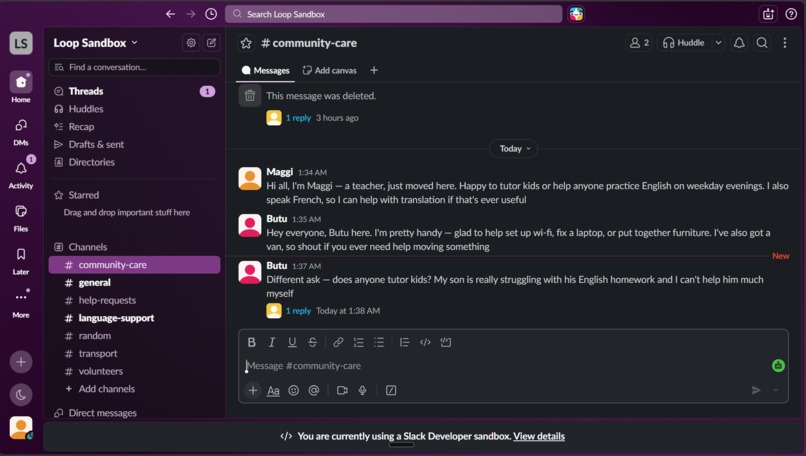Toggle the moon pause-notifications icon

coord(21,395)
